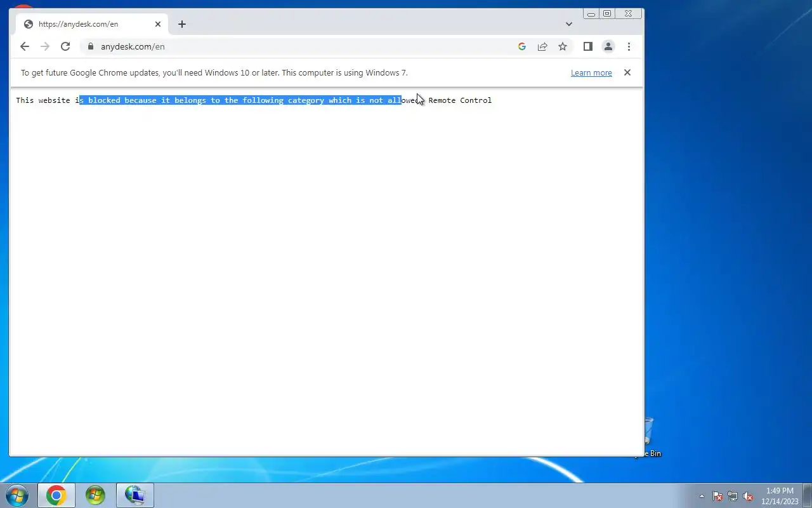
Task: Click the Show desktop strip
Action: click(x=808, y=495)
